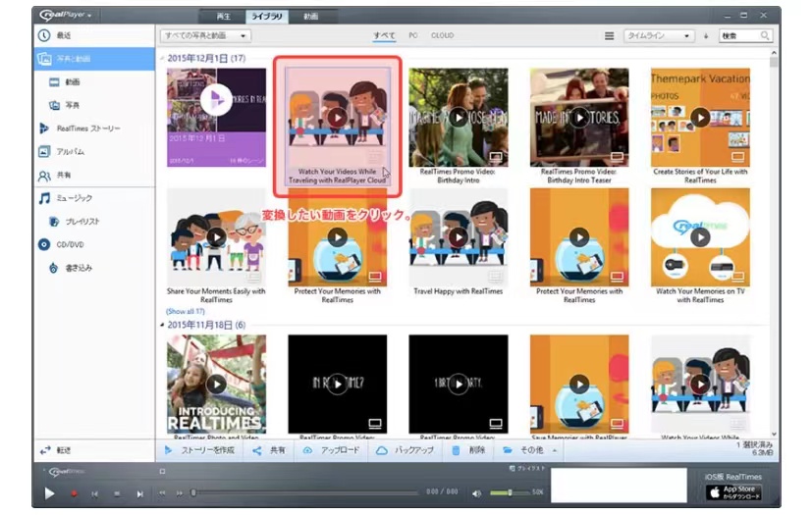Click the fast forward button
Screen dimensions: 812x515
(x=179, y=493)
